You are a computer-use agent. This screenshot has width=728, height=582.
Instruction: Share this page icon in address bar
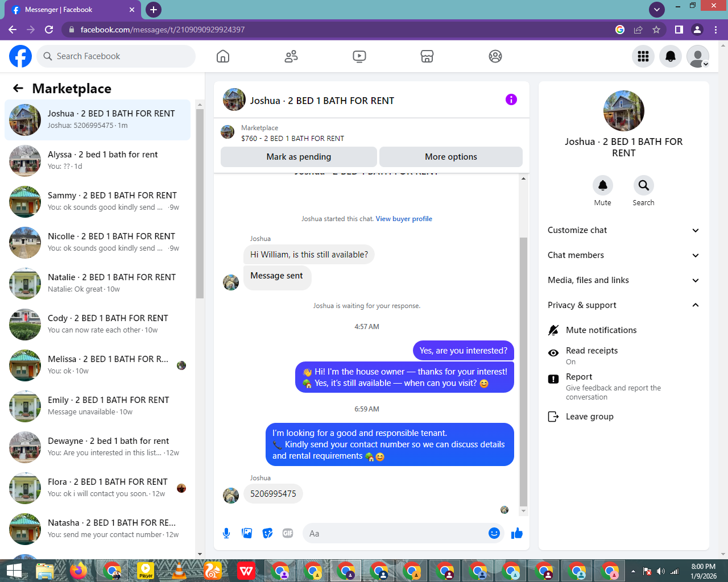[x=638, y=30]
